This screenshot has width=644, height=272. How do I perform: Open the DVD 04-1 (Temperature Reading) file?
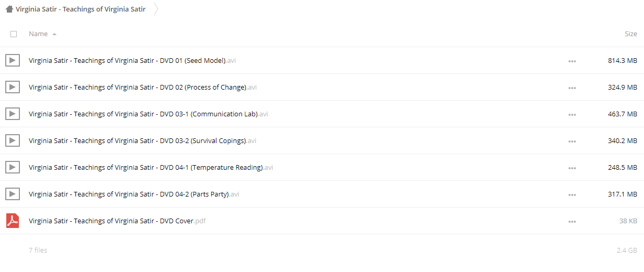pos(151,167)
